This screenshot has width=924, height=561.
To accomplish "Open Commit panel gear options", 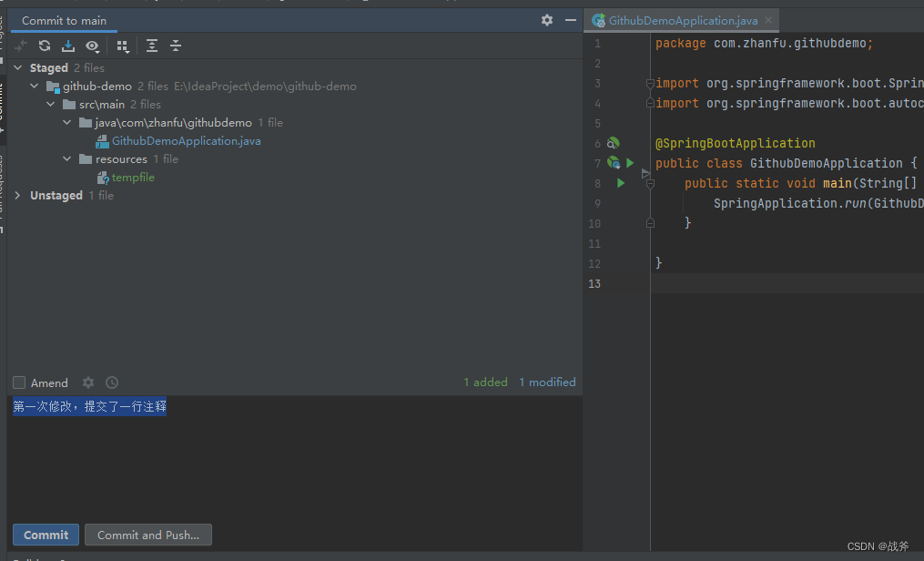I will pyautogui.click(x=546, y=20).
